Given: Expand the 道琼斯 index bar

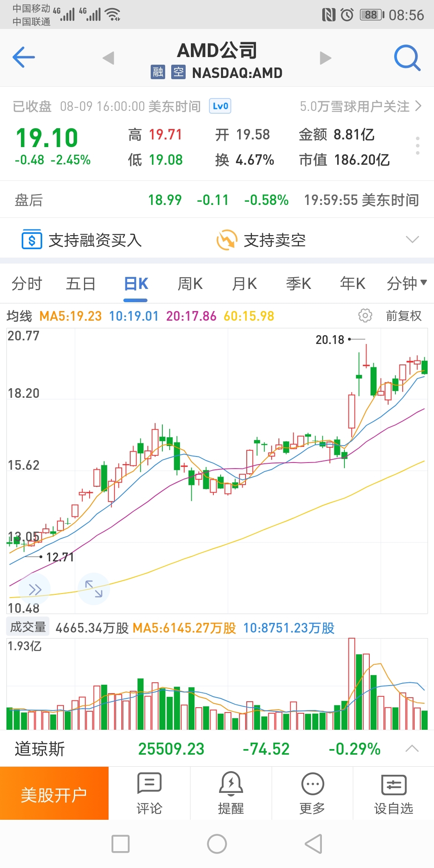Looking at the screenshot, I should pos(412,749).
